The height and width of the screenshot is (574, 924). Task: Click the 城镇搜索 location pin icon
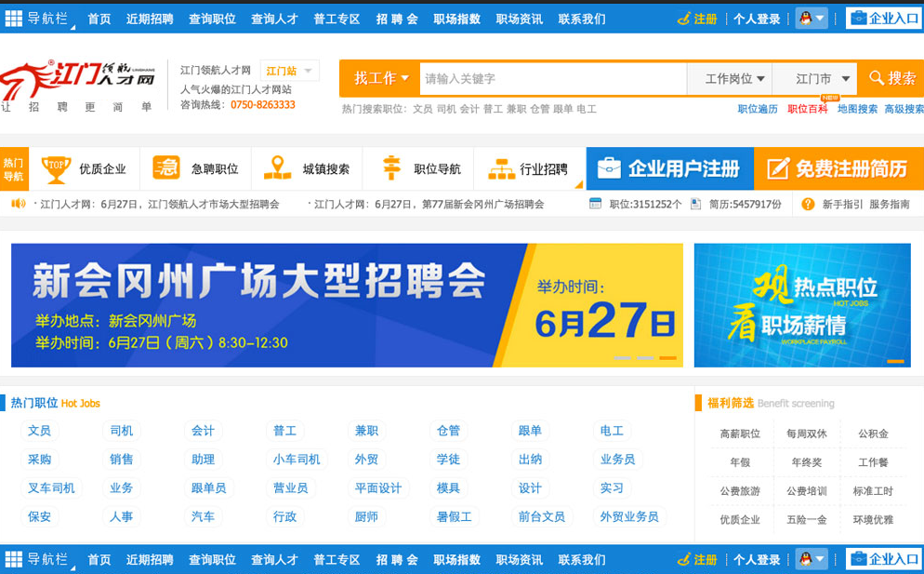click(277, 168)
